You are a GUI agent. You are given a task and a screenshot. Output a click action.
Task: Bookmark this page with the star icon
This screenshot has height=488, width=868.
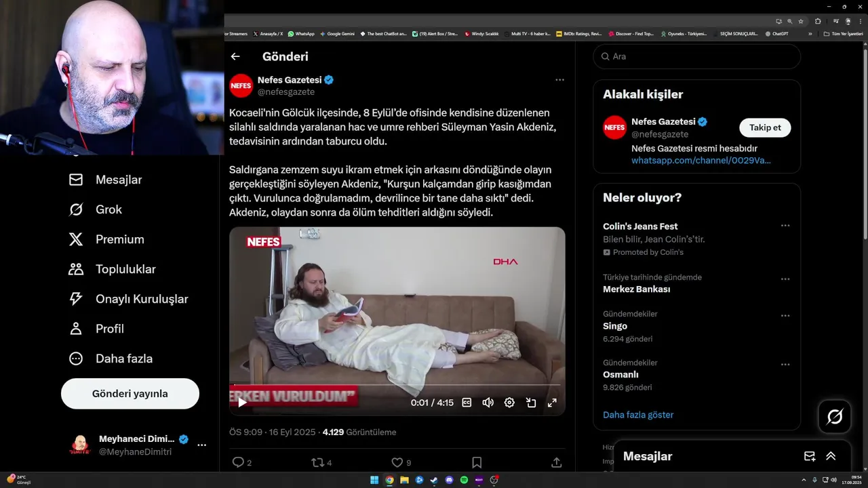coord(801,22)
